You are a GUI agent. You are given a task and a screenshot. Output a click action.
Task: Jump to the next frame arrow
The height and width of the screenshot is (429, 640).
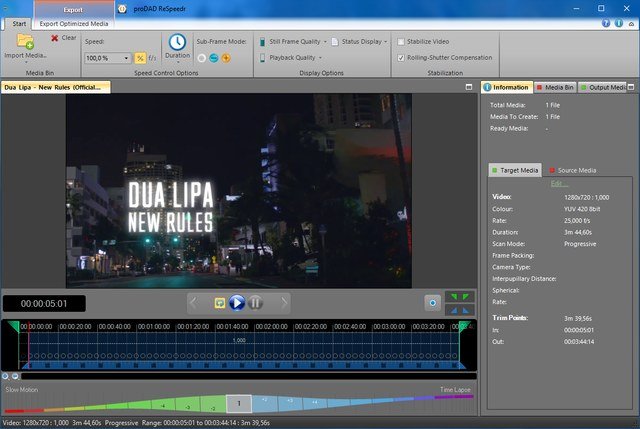tap(284, 302)
